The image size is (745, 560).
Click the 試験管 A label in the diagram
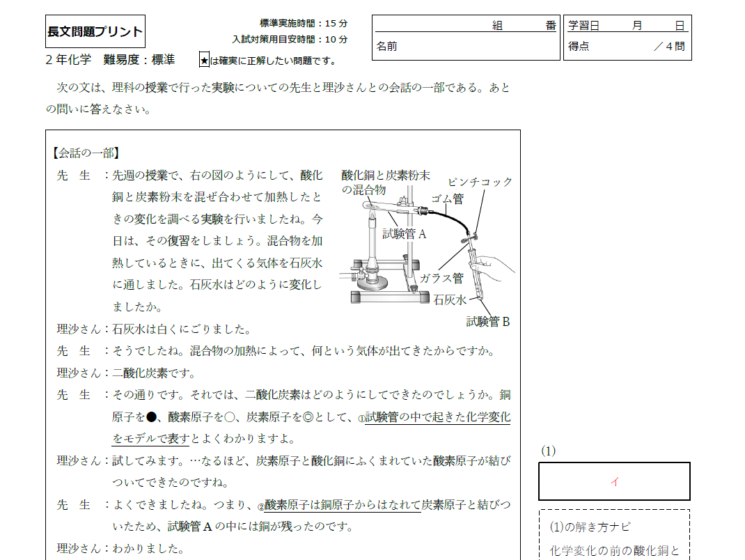click(x=404, y=234)
